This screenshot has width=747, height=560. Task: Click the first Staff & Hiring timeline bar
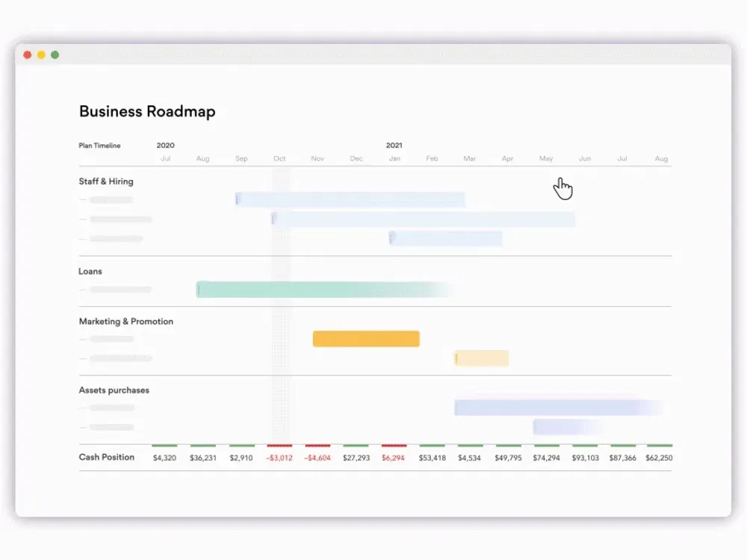(x=350, y=199)
